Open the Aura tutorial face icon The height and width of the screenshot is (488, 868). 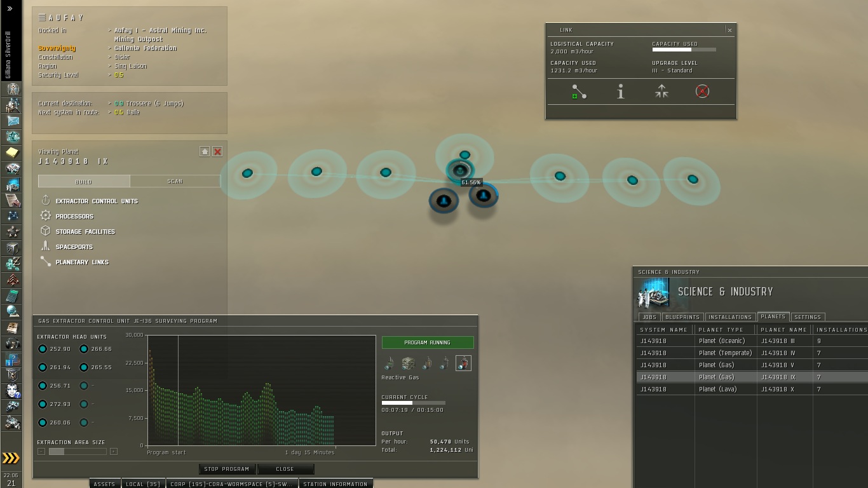12,391
